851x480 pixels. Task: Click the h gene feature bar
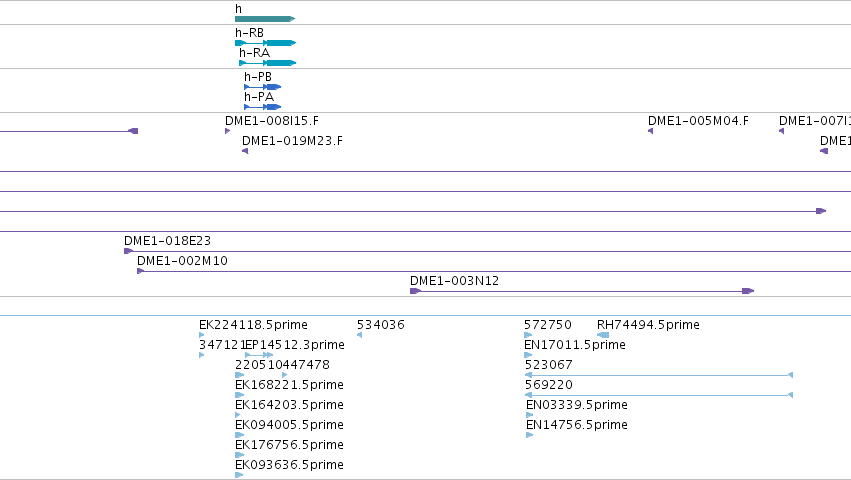coord(265,19)
